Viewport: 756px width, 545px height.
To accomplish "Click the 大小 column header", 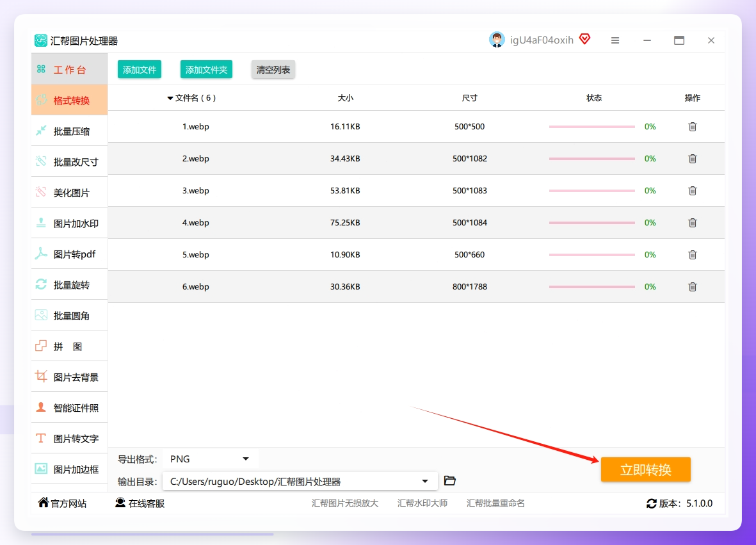I will 345,98.
